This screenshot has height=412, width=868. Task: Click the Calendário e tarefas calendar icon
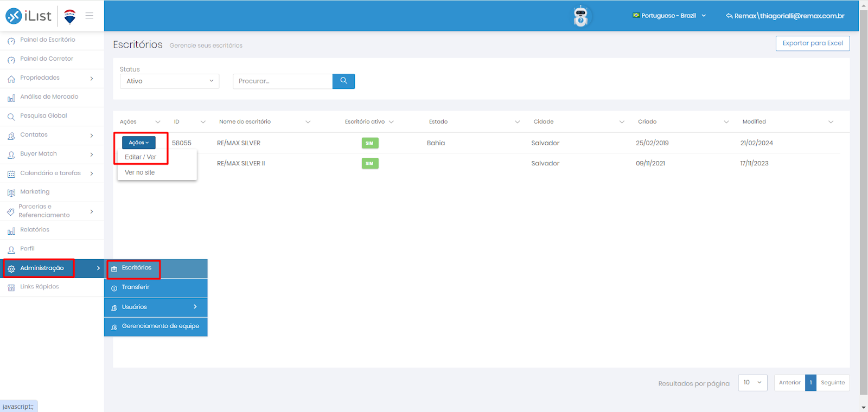[11, 174]
